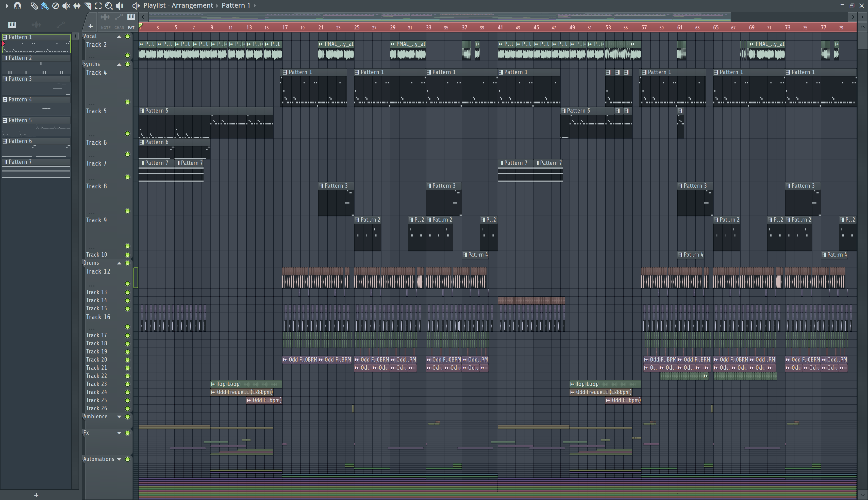Select the Mute tool
This screenshot has width=868, height=500.
66,6
